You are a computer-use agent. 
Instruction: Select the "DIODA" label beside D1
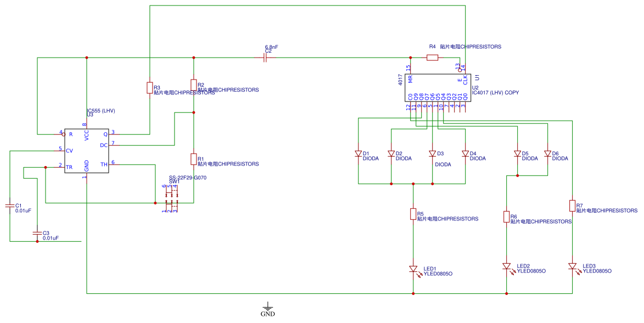coord(371,158)
